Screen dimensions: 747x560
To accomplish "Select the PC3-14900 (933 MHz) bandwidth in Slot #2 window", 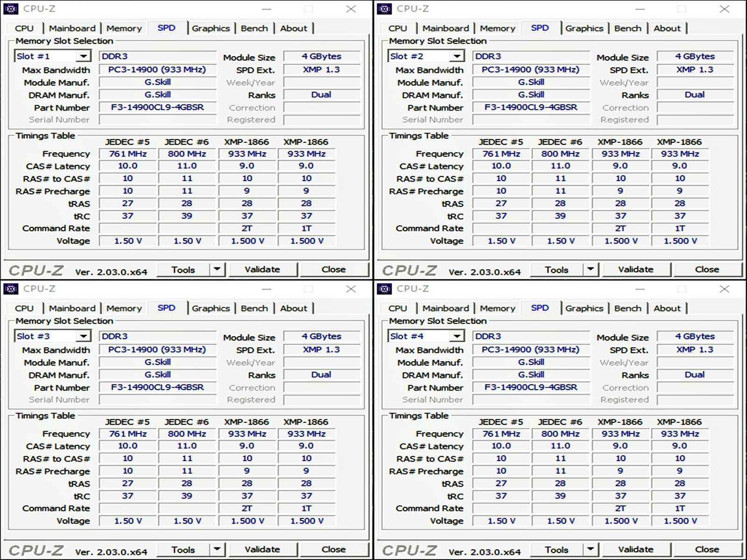I will (x=531, y=70).
